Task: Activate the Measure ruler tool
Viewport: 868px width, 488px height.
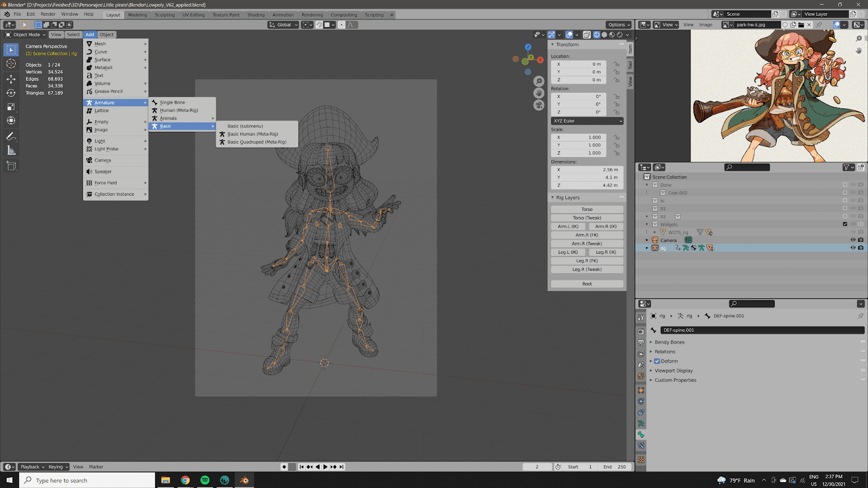Action: (11, 150)
